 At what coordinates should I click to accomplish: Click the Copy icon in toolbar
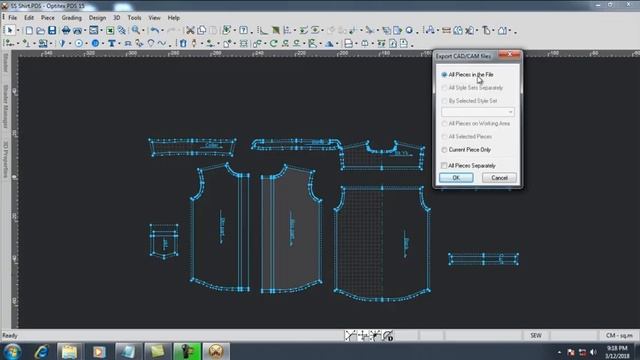tap(202, 30)
